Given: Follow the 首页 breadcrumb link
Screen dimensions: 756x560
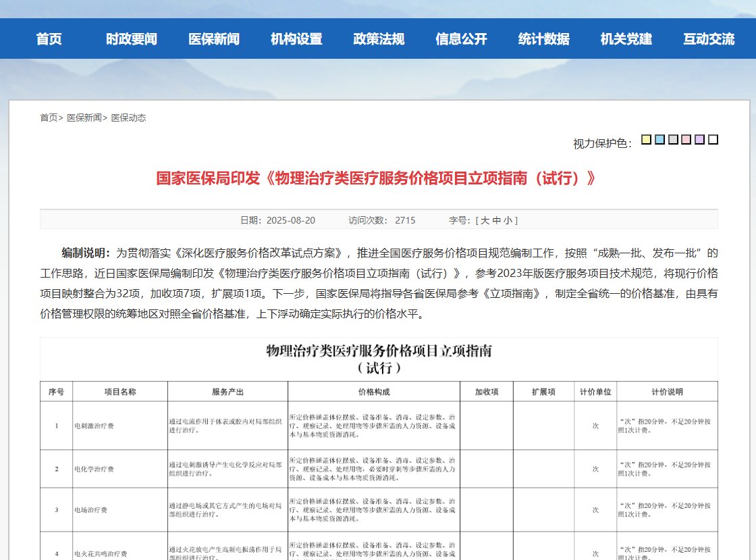Looking at the screenshot, I should [47, 118].
